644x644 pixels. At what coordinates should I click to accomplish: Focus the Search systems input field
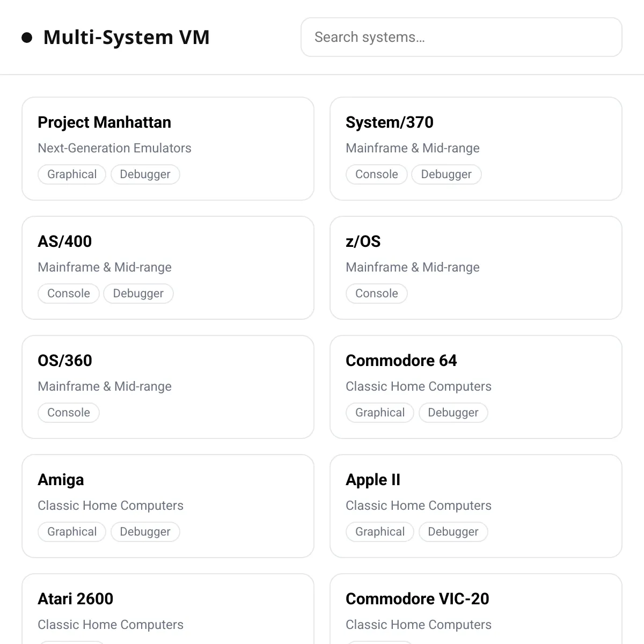461,37
